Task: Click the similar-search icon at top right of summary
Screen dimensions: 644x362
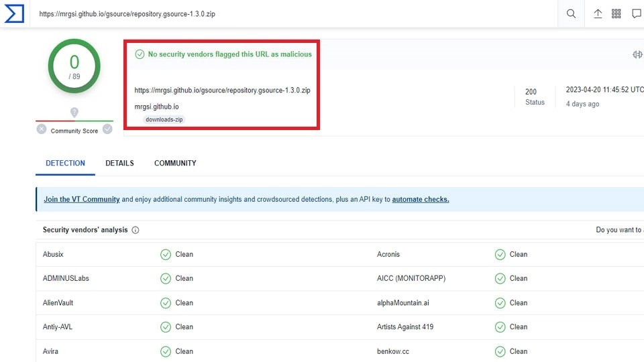Action: 637,54
